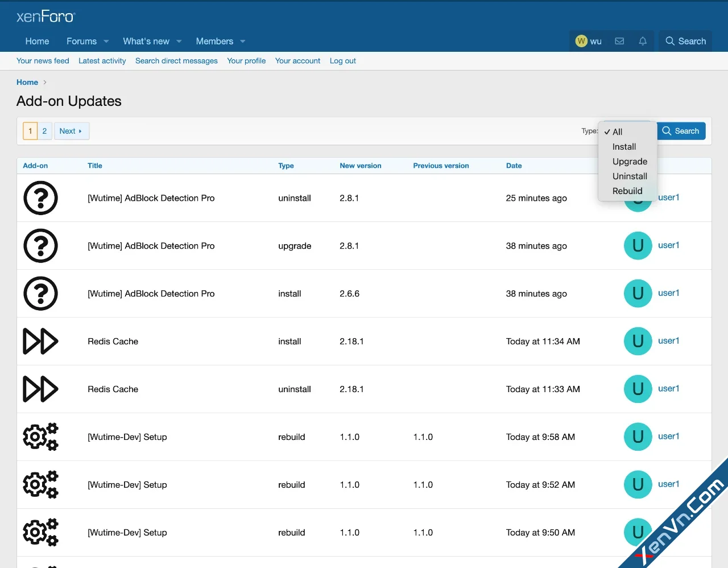Viewport: 728px width, 568px height.
Task: Click Redis Cache icon for 11:33 AM uninstall
Action: click(40, 389)
